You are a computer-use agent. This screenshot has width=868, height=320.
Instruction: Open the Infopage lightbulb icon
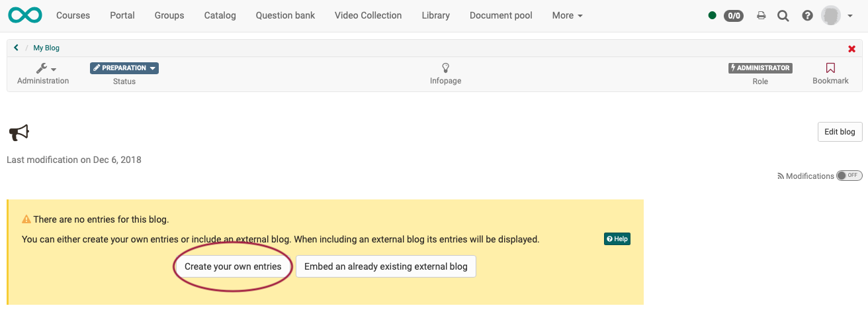point(445,68)
